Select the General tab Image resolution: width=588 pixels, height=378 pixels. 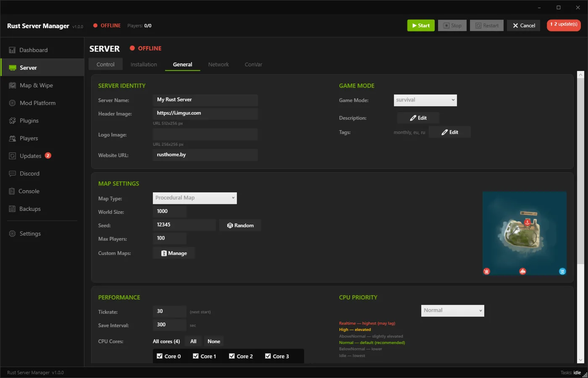click(x=183, y=64)
